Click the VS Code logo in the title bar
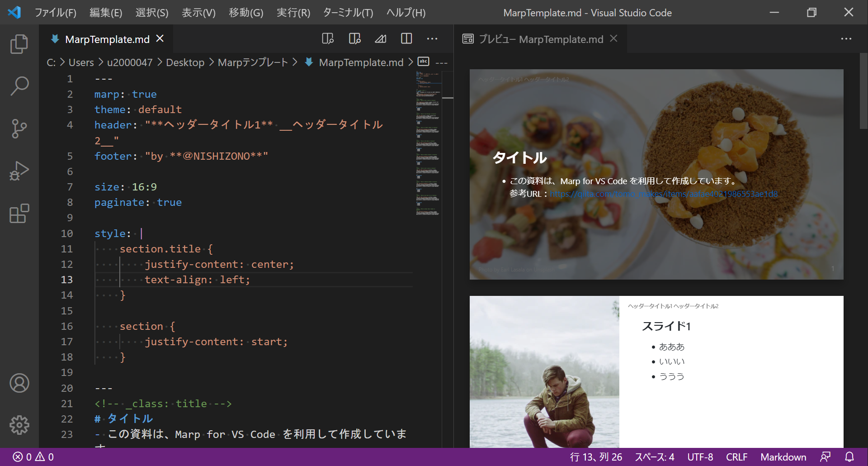Image resolution: width=868 pixels, height=466 pixels. pyautogui.click(x=14, y=12)
